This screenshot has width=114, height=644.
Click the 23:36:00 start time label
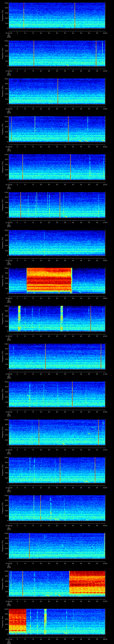[x=9, y=223]
